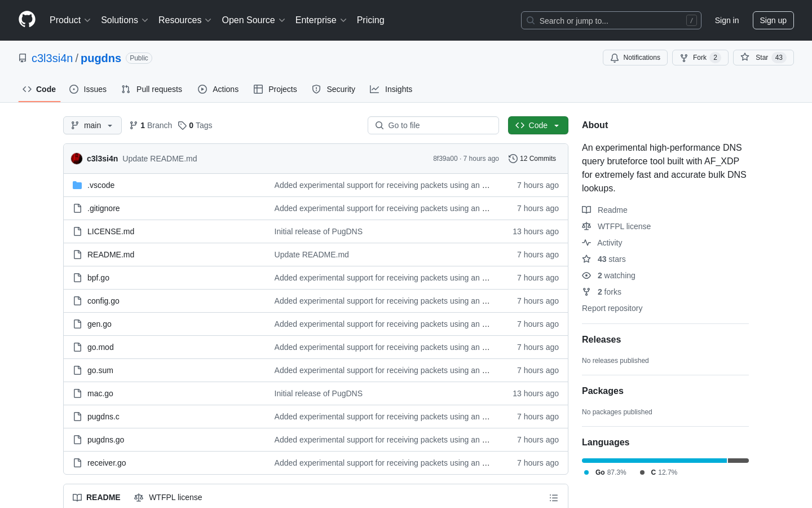Screen dimensions: 812x508
Task: Expand the Open Source menu
Action: (254, 20)
